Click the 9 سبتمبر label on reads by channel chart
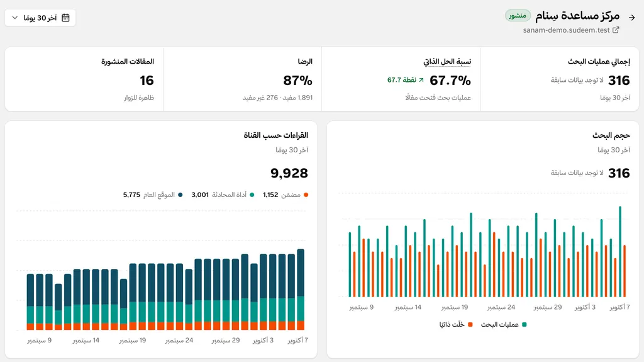Viewport: 644px width, 362px height. 40,341
